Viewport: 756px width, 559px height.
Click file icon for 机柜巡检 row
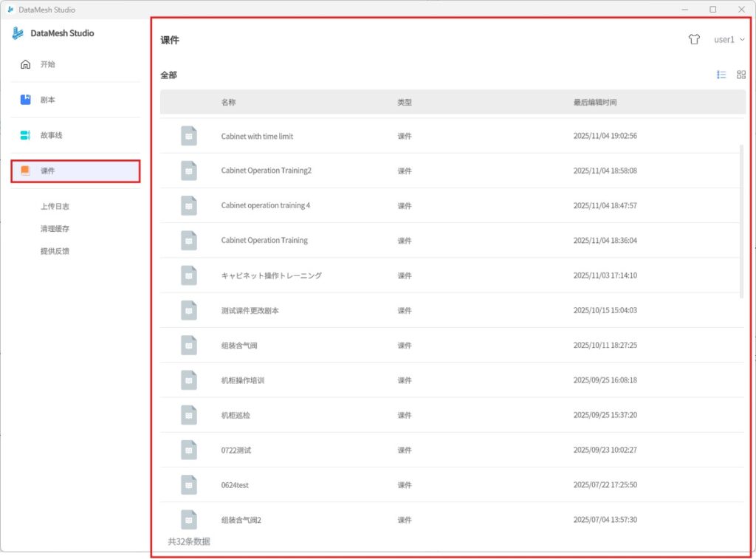point(189,415)
